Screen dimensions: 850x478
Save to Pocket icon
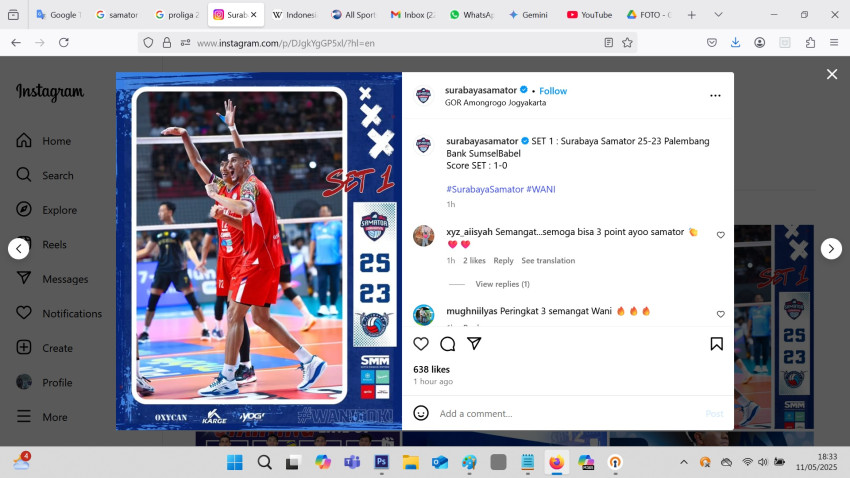click(712, 42)
